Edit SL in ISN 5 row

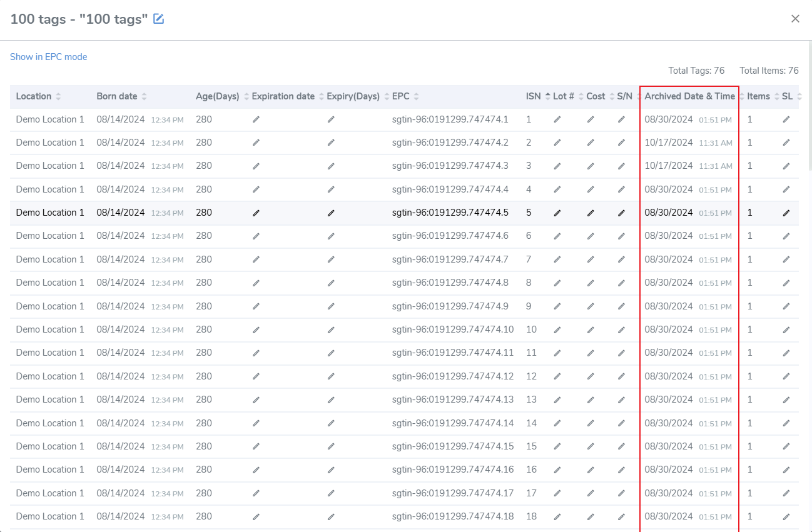click(x=786, y=213)
